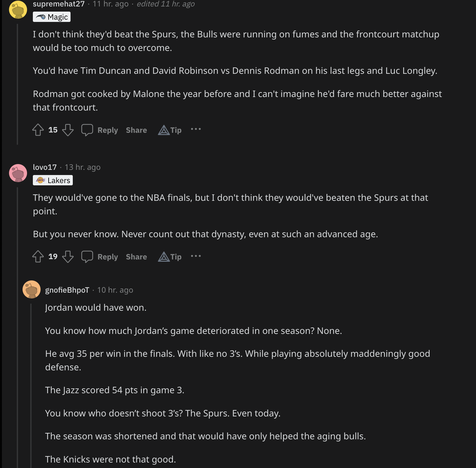This screenshot has height=468, width=476.
Task: Tip supremehat27's comment
Action: click(x=170, y=130)
